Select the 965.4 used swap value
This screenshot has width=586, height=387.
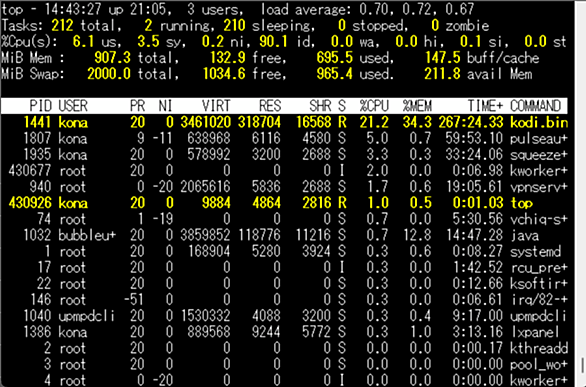(x=335, y=74)
